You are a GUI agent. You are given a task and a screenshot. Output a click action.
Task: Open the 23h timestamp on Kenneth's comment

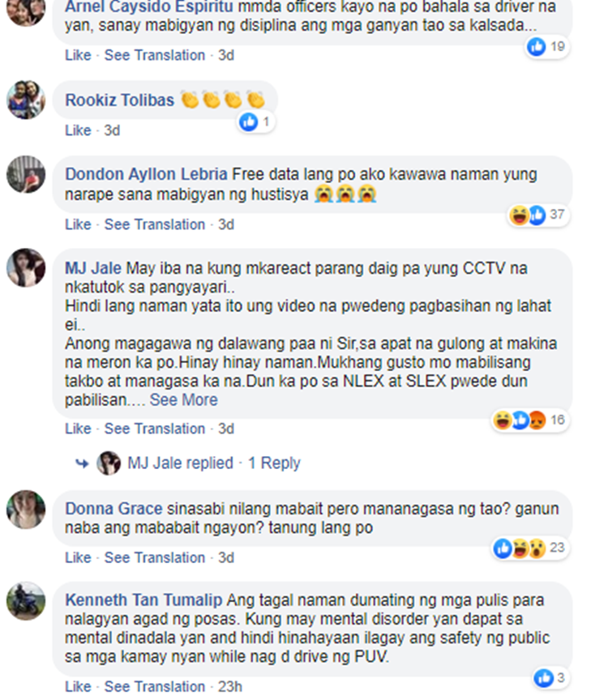(x=230, y=686)
